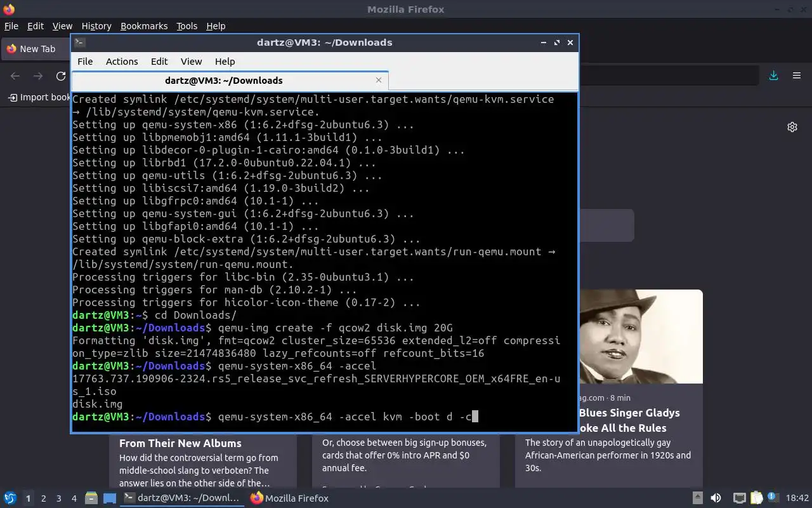Click the 'cd Downloads/' command line in terminal
This screenshot has height=508, width=812.
pos(154,315)
